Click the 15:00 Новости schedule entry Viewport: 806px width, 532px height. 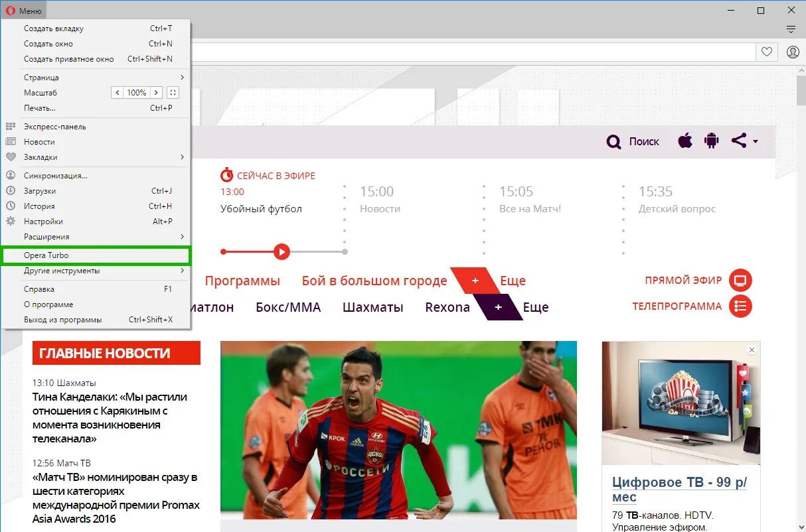[x=380, y=200]
